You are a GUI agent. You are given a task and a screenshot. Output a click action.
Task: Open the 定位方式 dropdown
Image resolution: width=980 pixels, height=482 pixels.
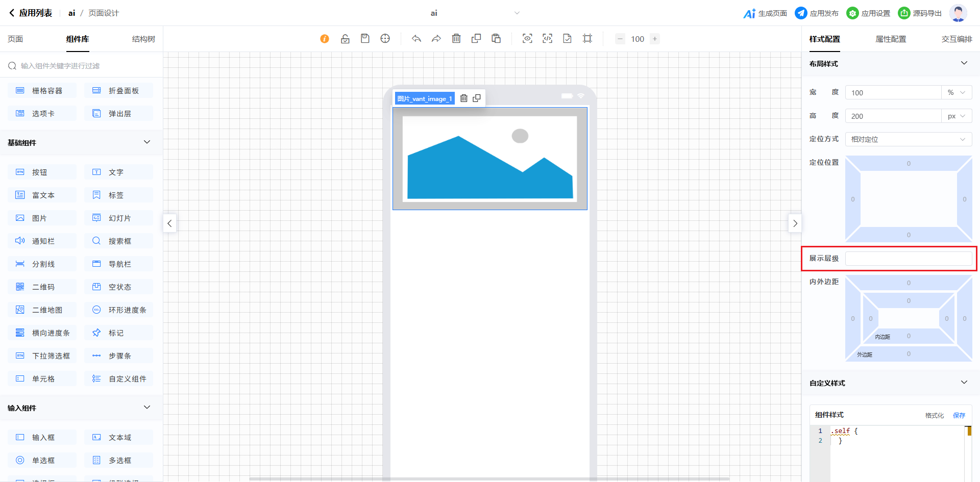(x=908, y=139)
